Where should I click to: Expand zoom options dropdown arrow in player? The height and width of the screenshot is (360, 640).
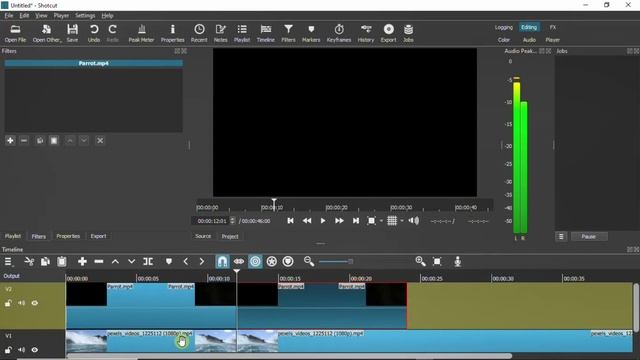pos(381,221)
